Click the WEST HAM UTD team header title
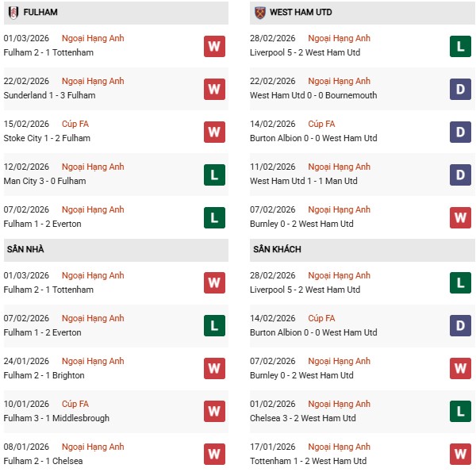 301,13
